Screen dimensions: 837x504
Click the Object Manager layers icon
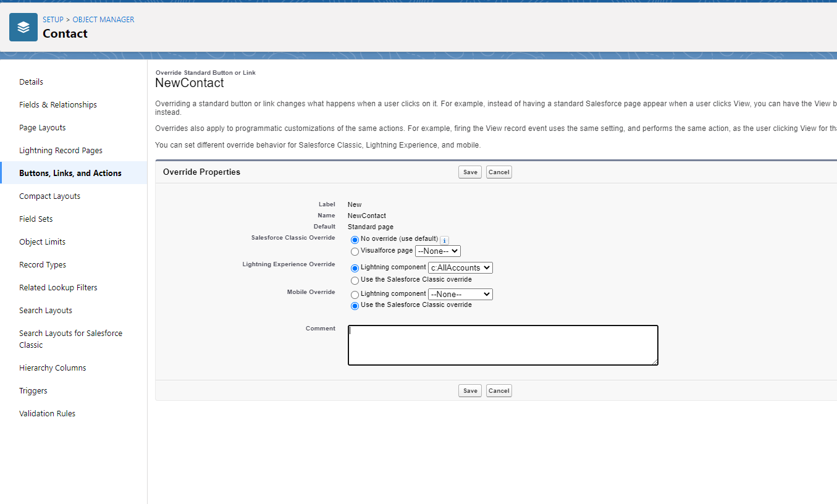23,27
